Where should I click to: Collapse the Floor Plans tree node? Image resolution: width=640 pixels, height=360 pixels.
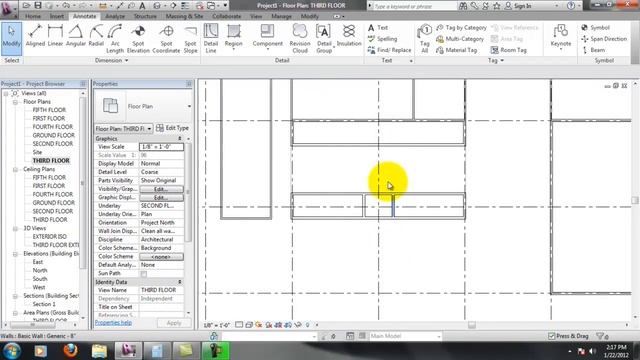16,102
